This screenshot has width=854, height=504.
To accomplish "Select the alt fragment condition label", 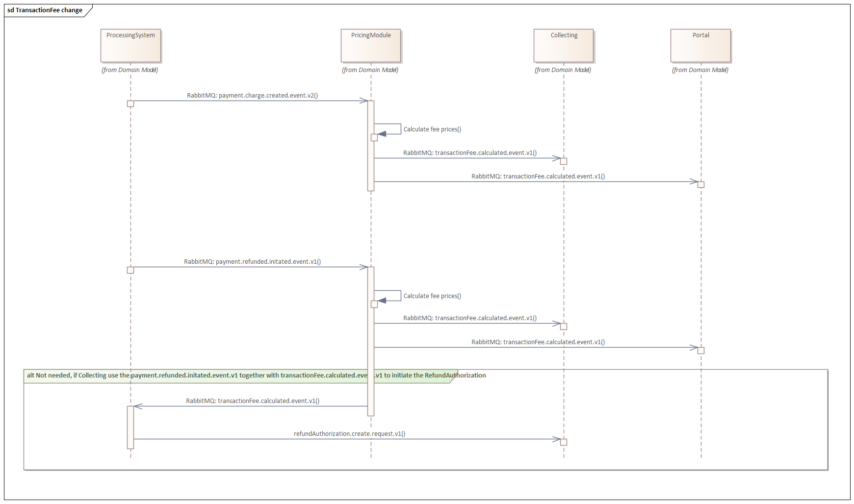I will [x=256, y=376].
